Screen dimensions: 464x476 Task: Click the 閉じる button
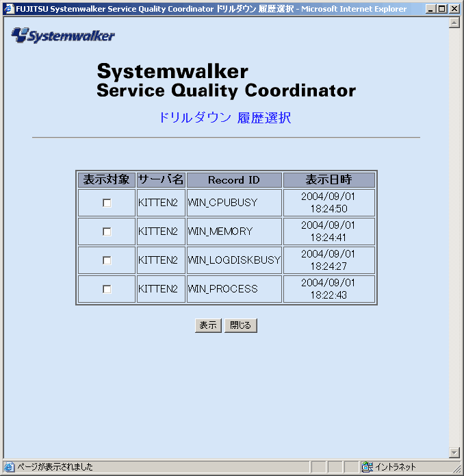click(x=241, y=325)
